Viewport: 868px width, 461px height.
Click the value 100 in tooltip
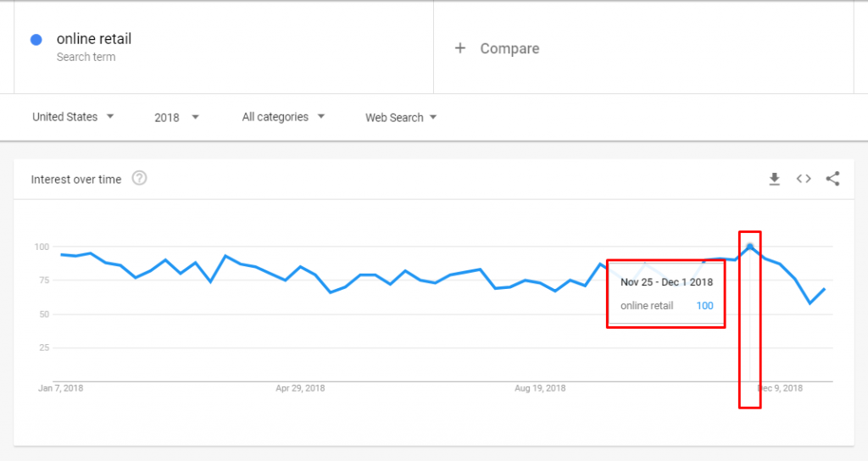(x=704, y=306)
